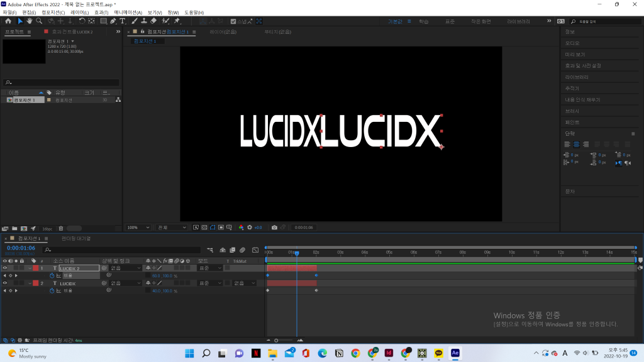This screenshot has height=362, width=644.
Task: Click the red label color of layer LUCIDX 2
Action: point(36,268)
